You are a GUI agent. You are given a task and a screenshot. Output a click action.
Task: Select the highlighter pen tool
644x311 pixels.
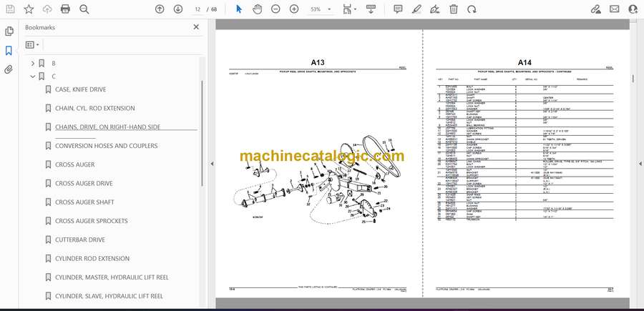tap(417, 9)
